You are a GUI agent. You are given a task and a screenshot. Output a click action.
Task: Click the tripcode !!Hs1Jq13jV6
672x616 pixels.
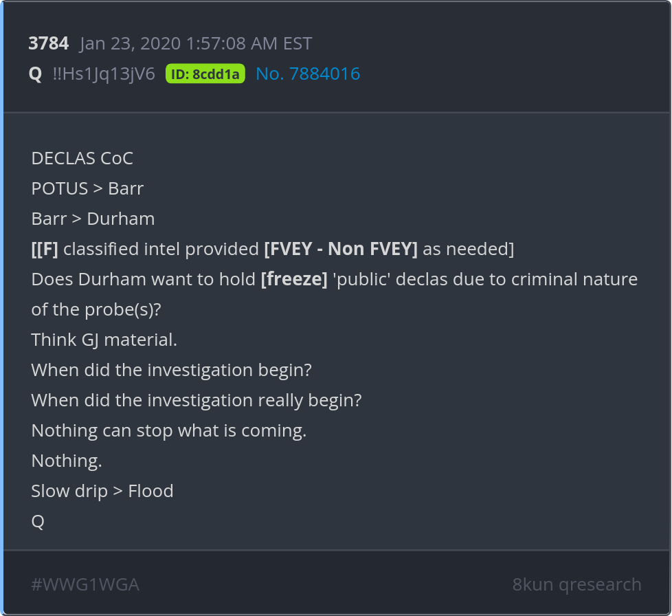(x=104, y=74)
